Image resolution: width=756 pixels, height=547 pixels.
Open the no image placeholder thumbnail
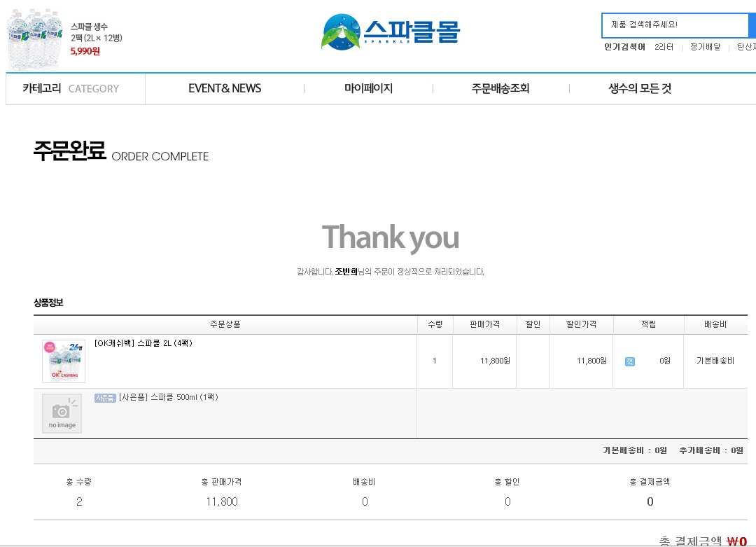click(x=62, y=413)
